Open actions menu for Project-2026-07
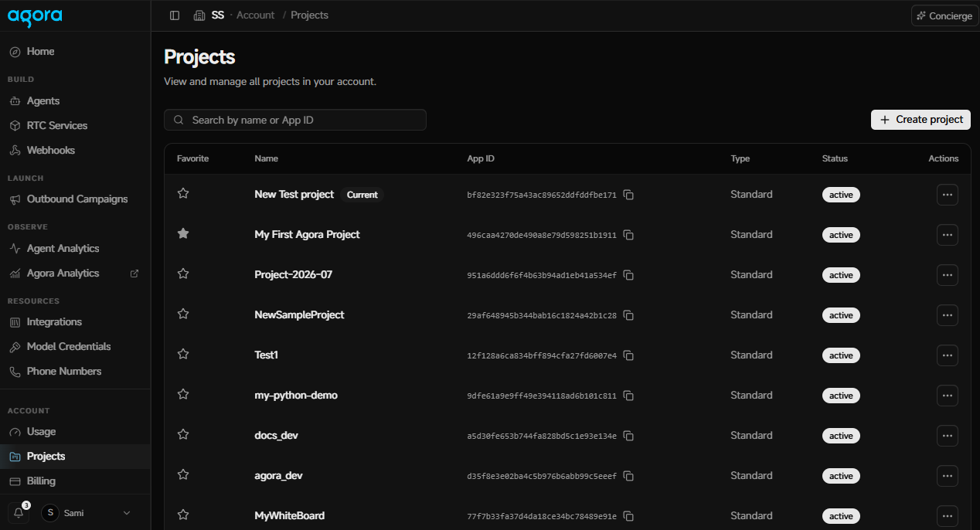This screenshot has width=980, height=530. [948, 275]
